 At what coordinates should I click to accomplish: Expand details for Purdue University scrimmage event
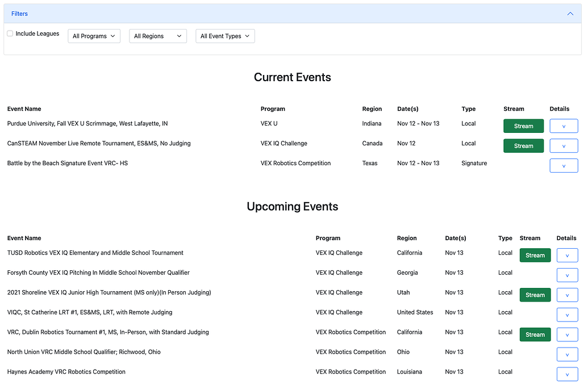(564, 125)
